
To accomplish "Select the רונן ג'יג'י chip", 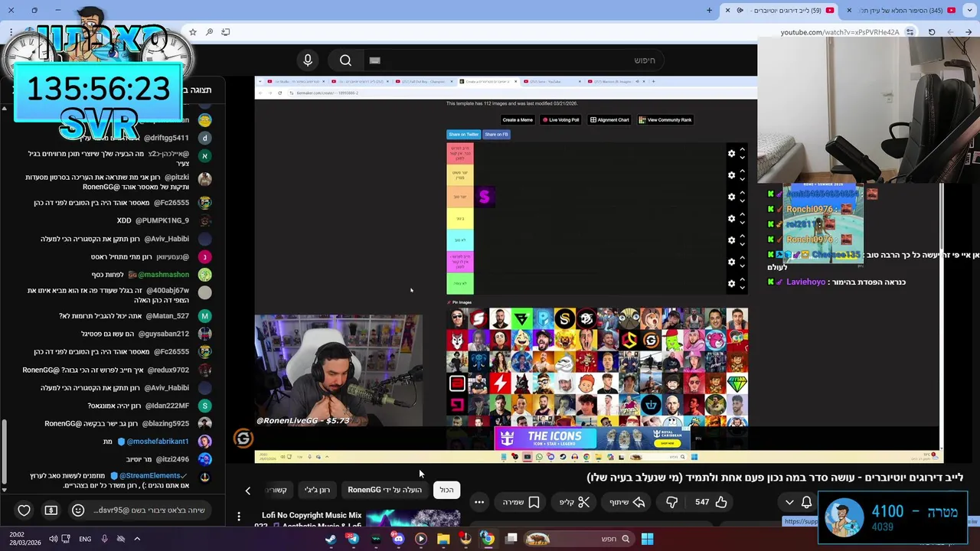I will (x=317, y=490).
